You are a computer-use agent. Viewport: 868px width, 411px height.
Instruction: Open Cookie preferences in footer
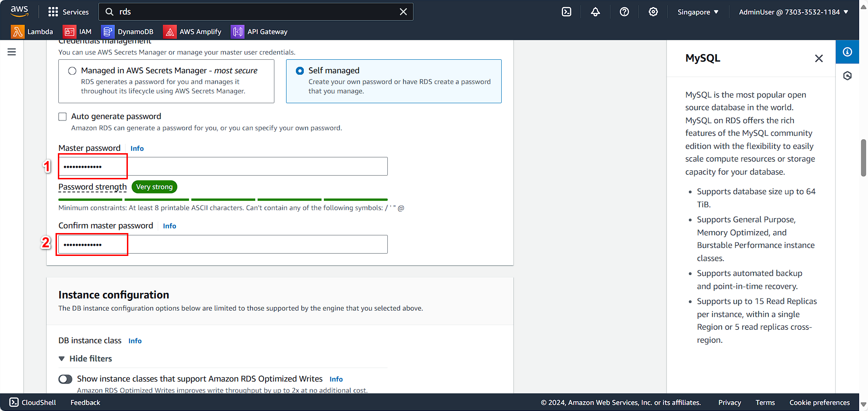(x=819, y=403)
